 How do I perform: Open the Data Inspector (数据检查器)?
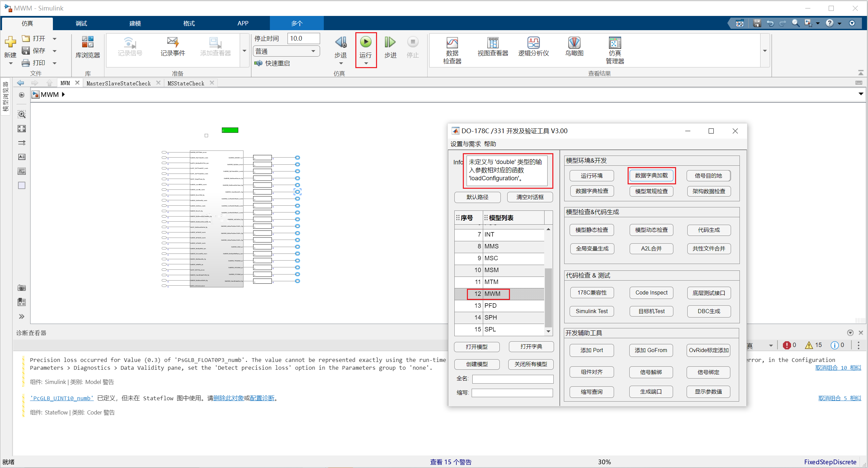[x=452, y=50]
